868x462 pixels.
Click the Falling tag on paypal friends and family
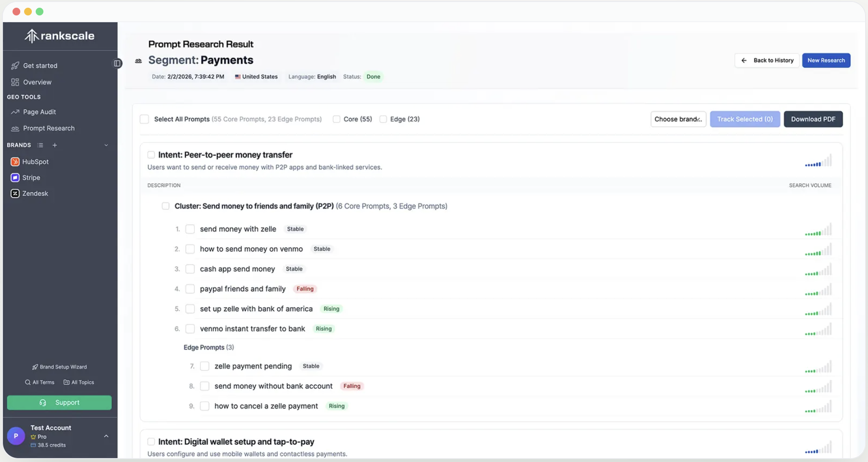[305, 289]
